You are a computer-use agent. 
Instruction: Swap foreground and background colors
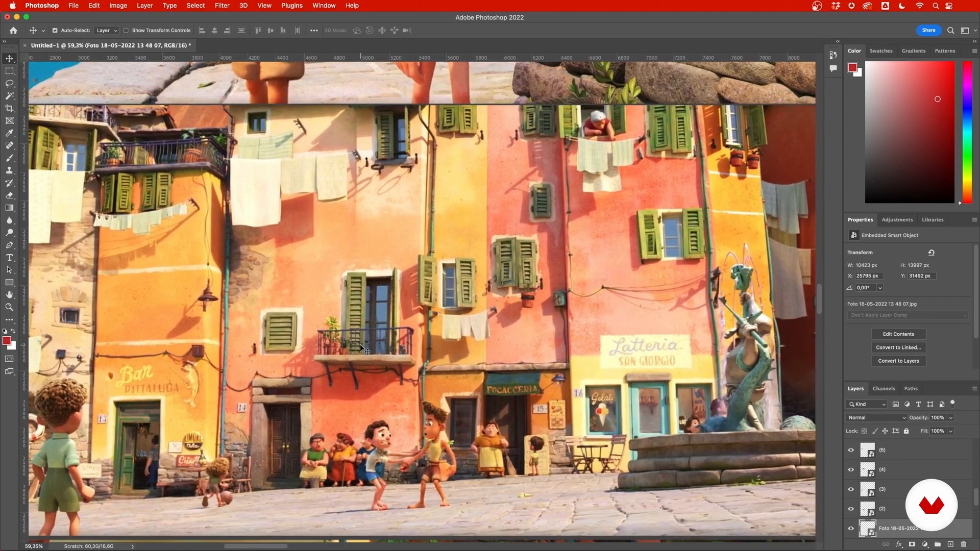[x=13, y=331]
